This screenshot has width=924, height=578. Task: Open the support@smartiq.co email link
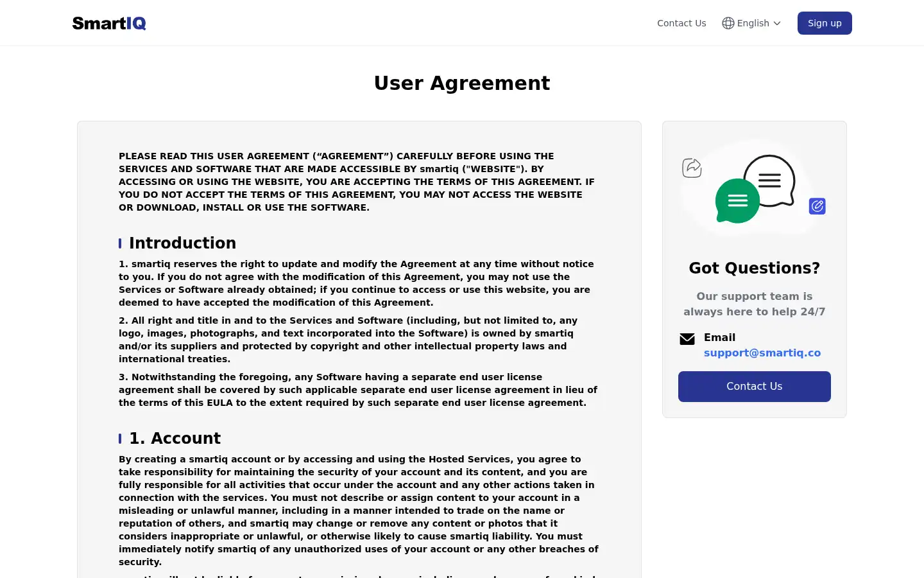click(762, 353)
